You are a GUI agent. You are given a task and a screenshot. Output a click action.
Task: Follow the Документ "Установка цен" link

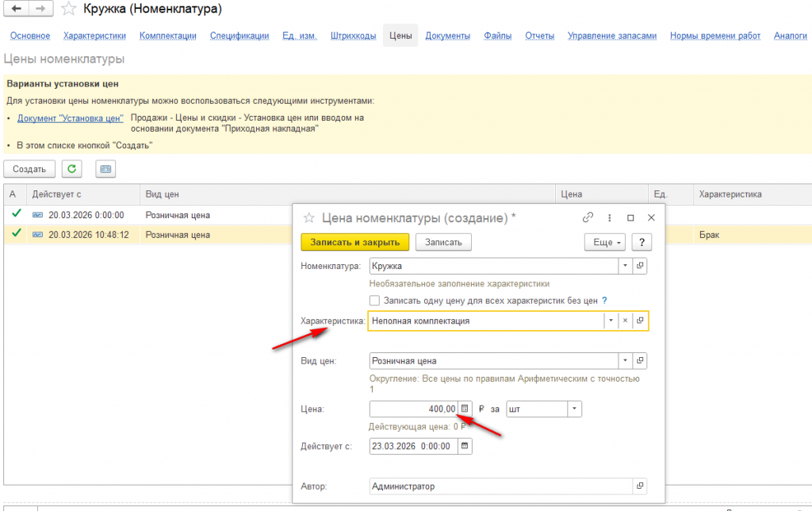(x=71, y=118)
